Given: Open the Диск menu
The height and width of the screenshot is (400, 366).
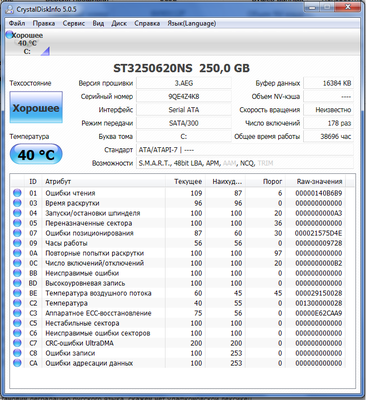Looking at the screenshot, I should [x=119, y=23].
